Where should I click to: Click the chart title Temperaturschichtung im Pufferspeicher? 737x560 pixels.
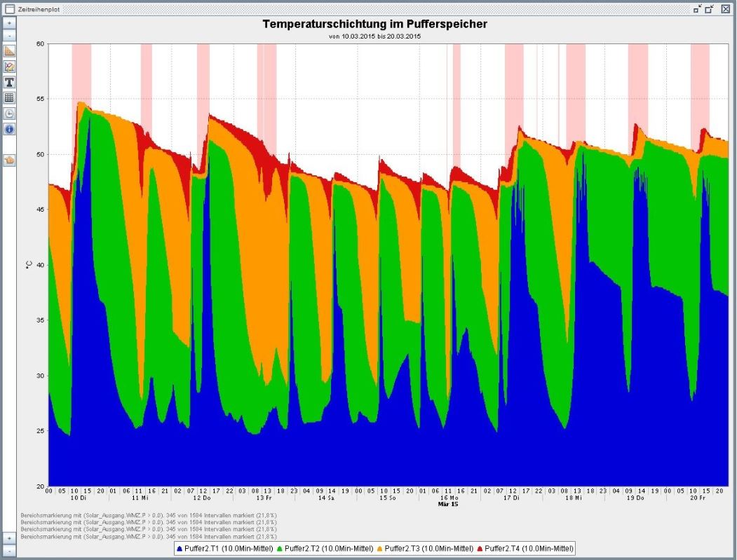[374, 24]
